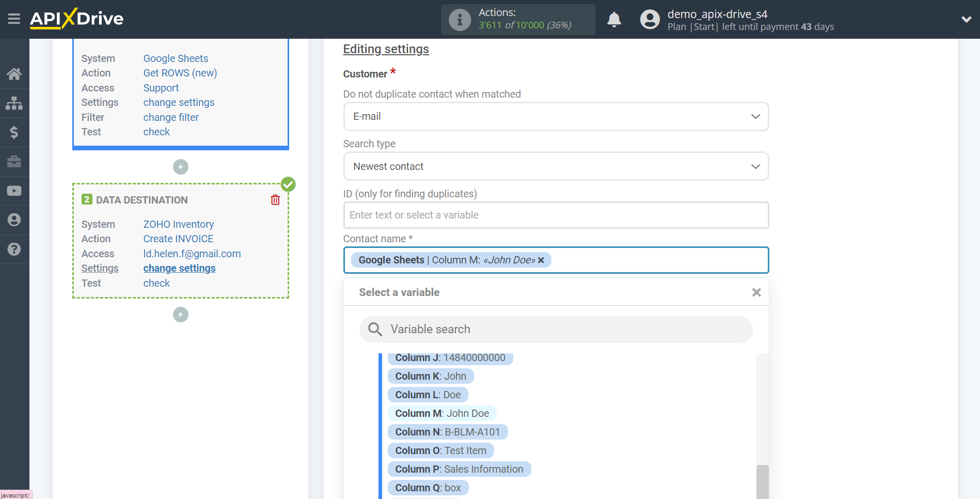Open notifications bell

click(614, 20)
